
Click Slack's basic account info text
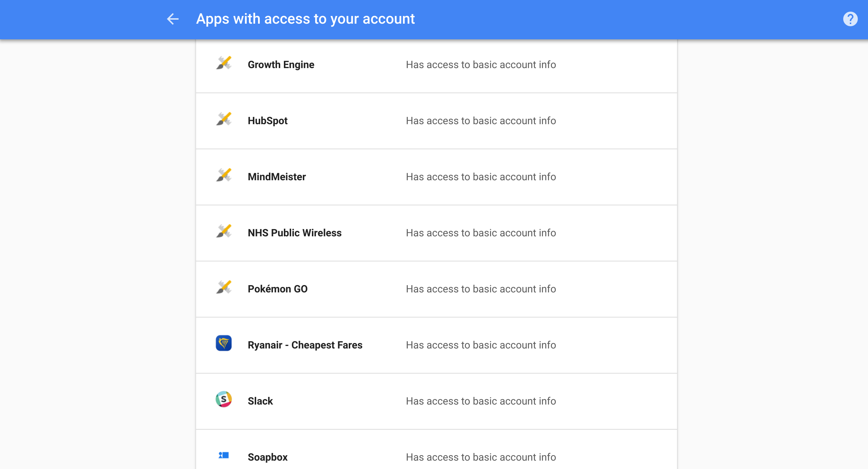point(481,401)
